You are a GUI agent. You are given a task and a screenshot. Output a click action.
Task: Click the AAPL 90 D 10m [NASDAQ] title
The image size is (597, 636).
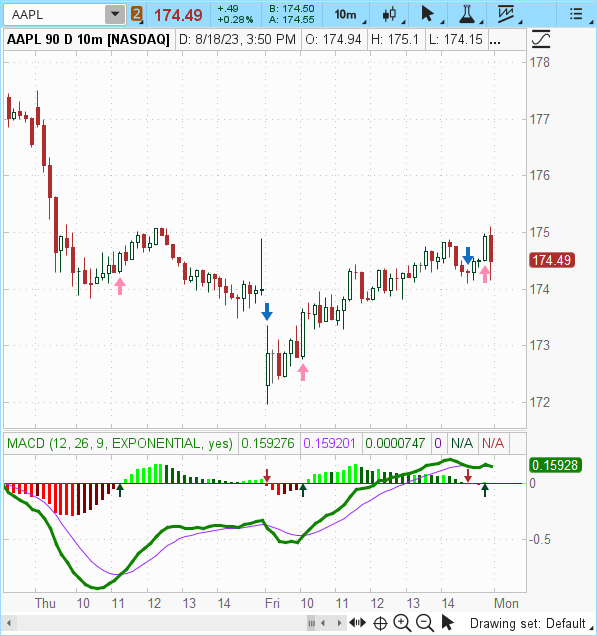click(88, 39)
